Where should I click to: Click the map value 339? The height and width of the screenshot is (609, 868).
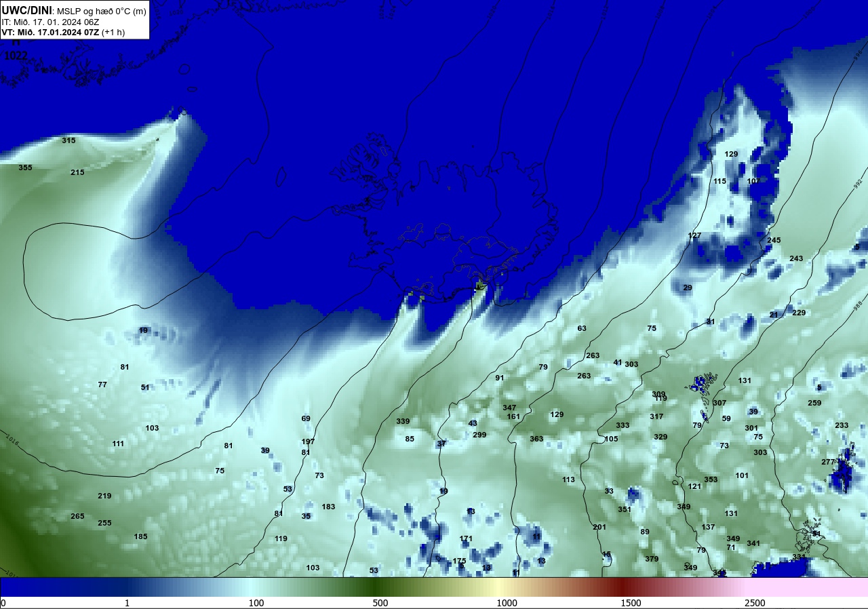[403, 421]
